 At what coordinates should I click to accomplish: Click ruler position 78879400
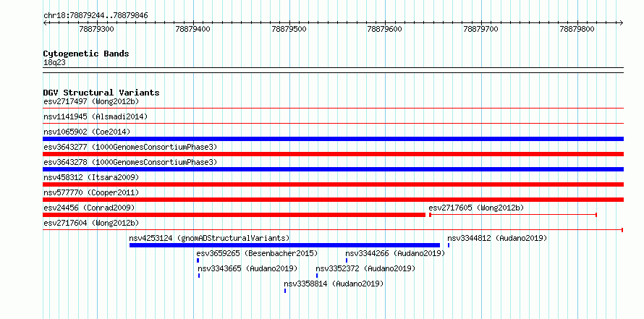(193, 29)
